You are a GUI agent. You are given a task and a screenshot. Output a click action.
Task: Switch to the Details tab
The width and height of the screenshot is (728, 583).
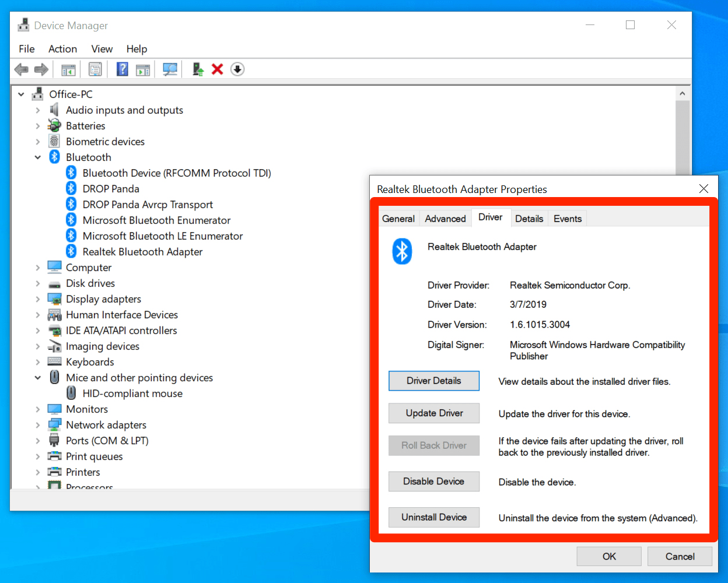[529, 219]
